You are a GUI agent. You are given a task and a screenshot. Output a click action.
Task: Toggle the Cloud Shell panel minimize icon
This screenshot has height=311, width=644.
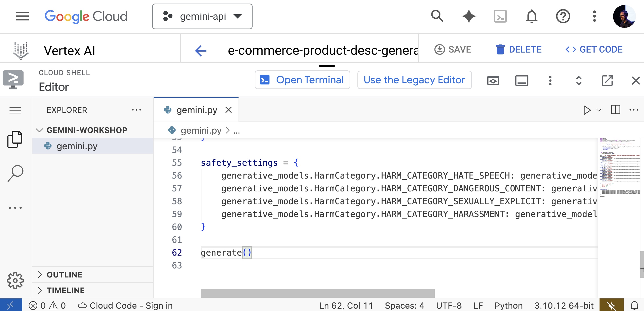click(522, 81)
